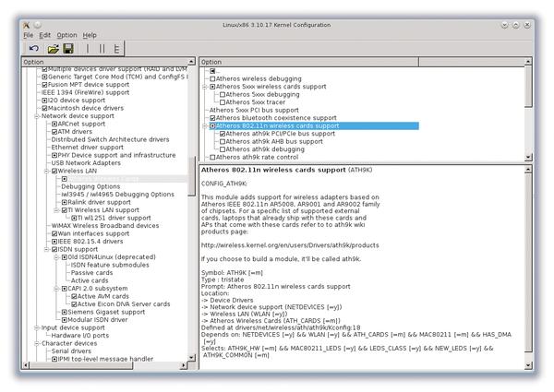Collapse the Network device support tree node
Screen dimensions: 554x392
coord(37,116)
